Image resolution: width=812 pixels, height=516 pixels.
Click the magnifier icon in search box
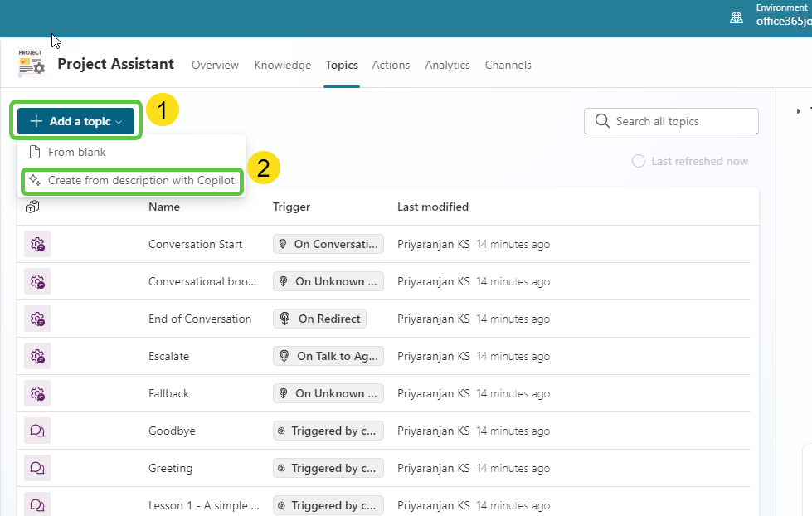click(602, 121)
